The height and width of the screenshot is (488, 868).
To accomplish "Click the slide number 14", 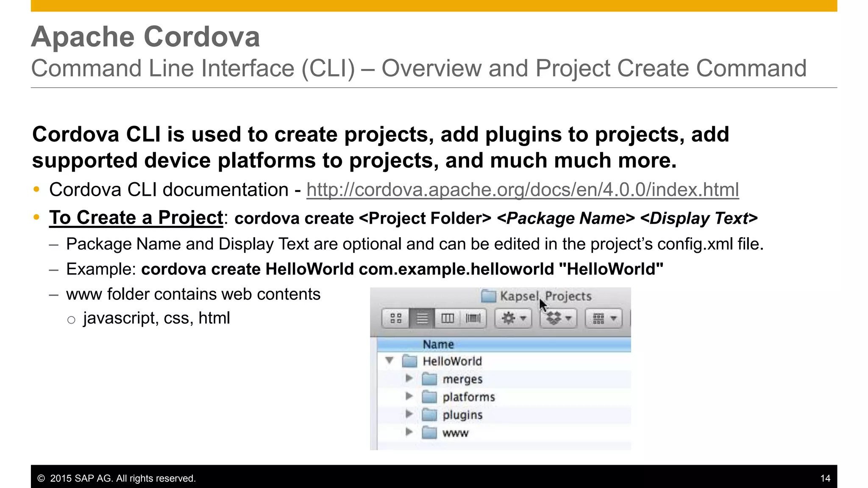I will [825, 478].
